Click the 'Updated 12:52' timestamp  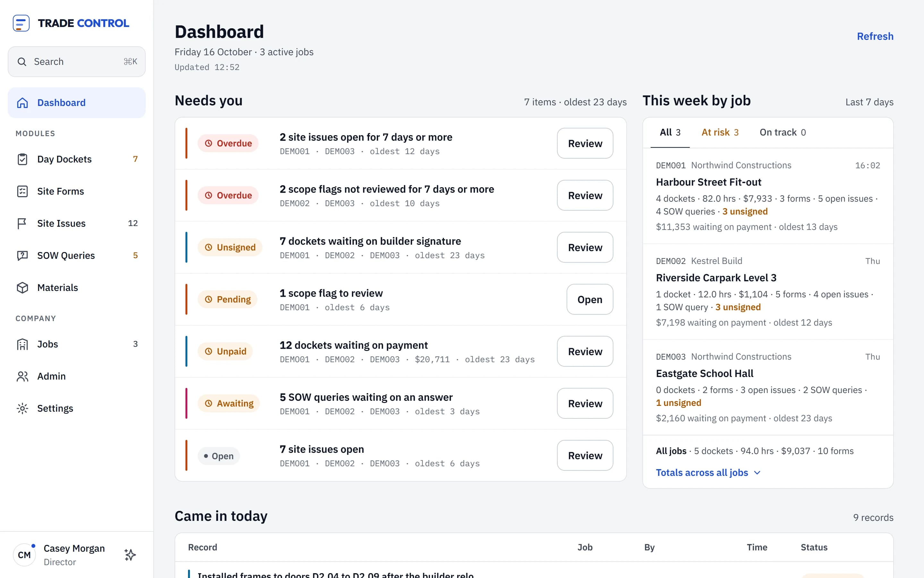(207, 67)
